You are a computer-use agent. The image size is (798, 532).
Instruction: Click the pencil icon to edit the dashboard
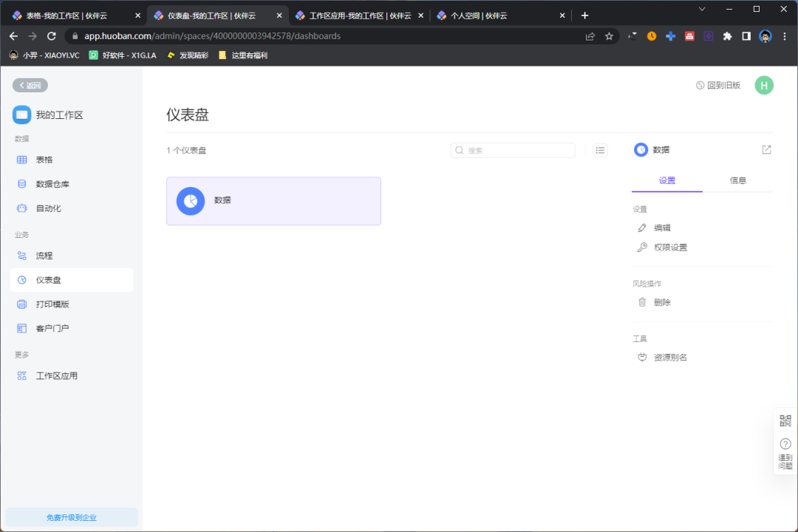point(642,228)
